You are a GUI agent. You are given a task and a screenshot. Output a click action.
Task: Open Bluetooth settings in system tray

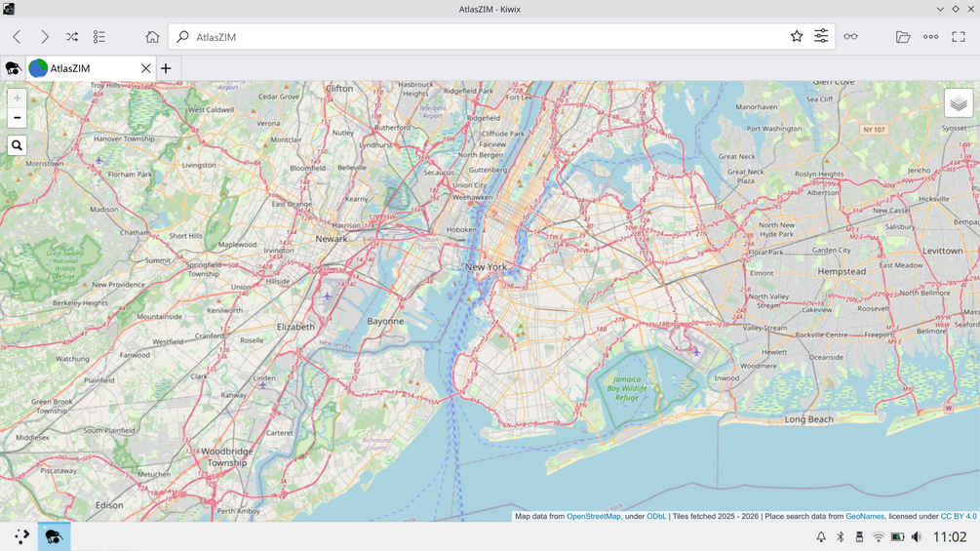[841, 536]
